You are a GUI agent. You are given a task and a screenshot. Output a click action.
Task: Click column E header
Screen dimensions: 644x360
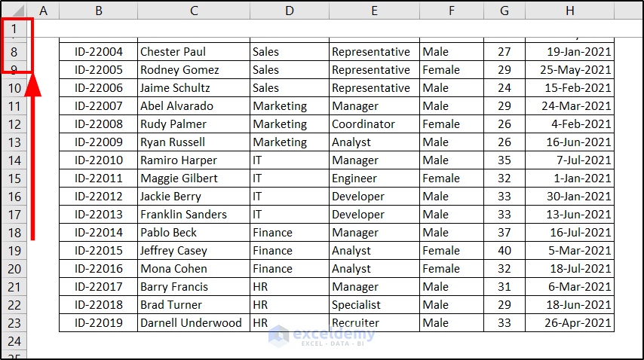[374, 11]
